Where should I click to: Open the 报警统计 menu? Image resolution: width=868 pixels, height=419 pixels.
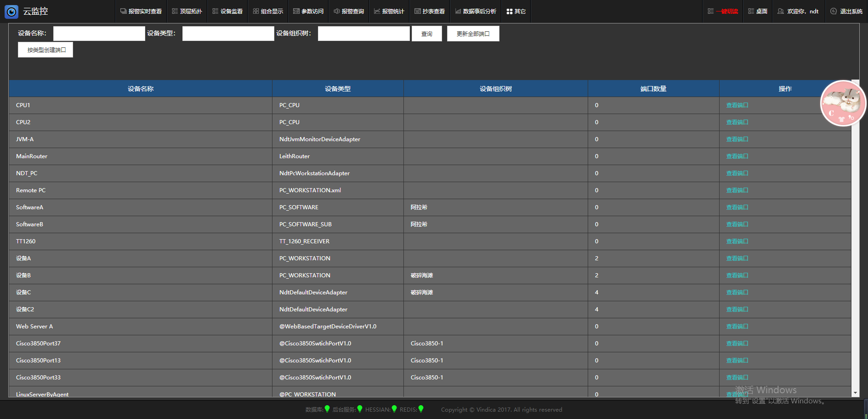pyautogui.click(x=389, y=11)
